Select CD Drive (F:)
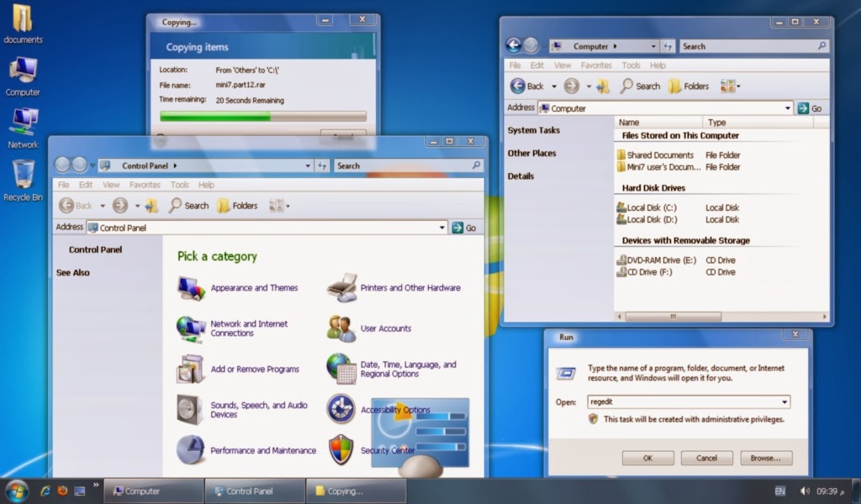The image size is (861, 504). (644, 272)
